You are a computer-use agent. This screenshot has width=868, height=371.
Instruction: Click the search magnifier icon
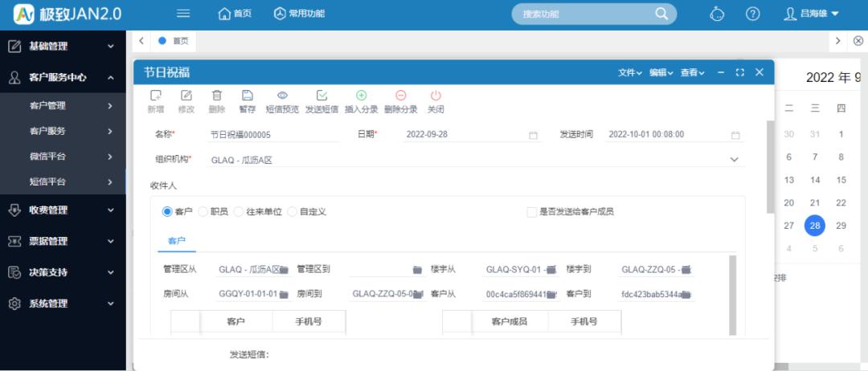(x=661, y=14)
